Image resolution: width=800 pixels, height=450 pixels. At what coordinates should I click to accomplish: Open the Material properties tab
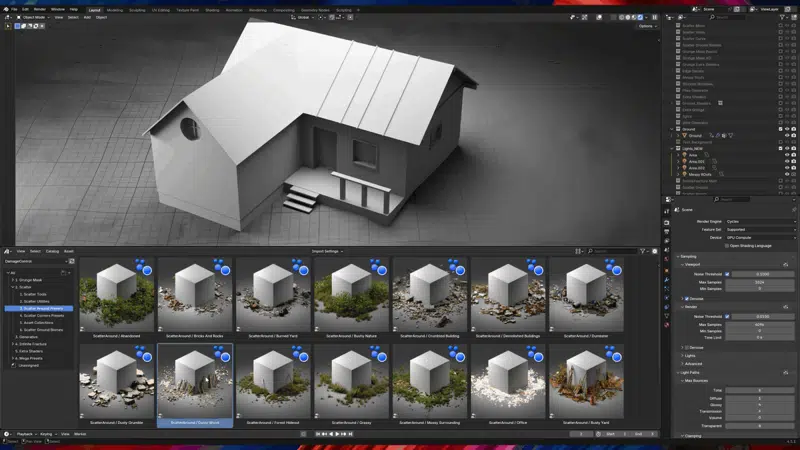coord(666,324)
